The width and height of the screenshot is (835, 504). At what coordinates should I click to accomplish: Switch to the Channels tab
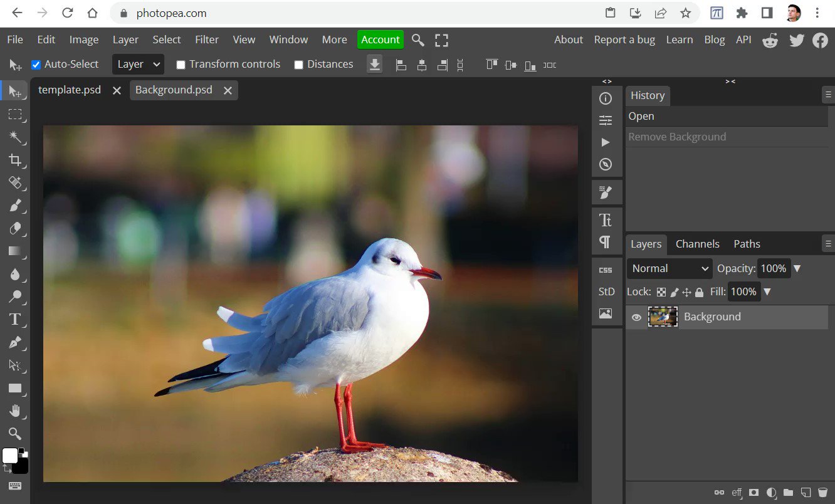[697, 244]
